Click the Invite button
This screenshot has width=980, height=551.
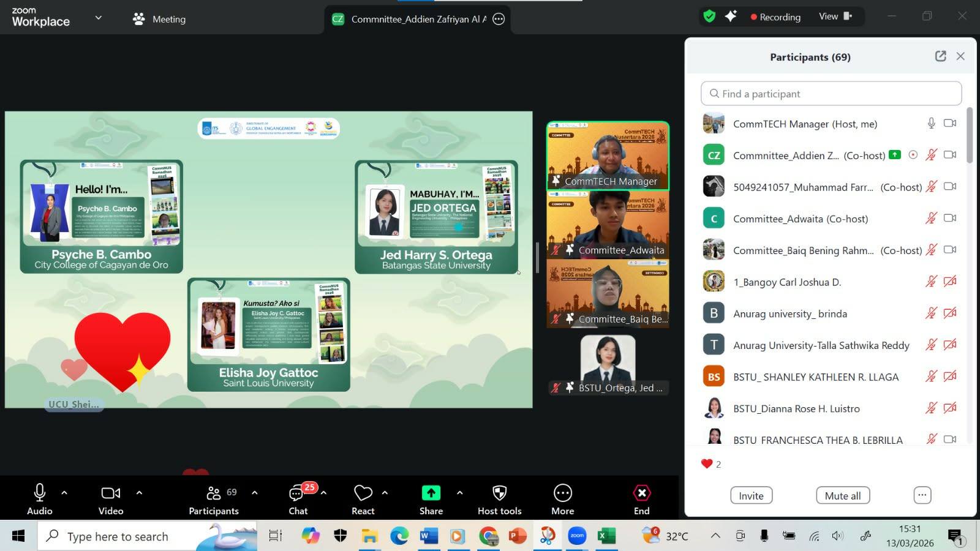point(751,496)
